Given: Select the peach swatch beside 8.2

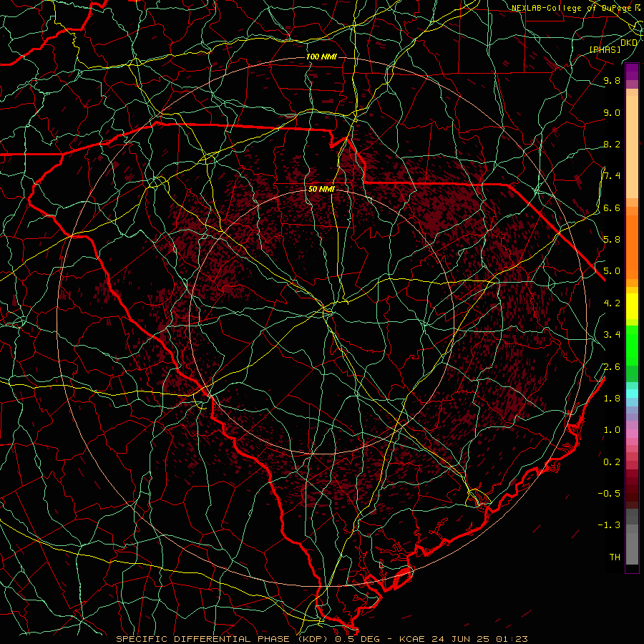Looking at the screenshot, I should coord(632,147).
